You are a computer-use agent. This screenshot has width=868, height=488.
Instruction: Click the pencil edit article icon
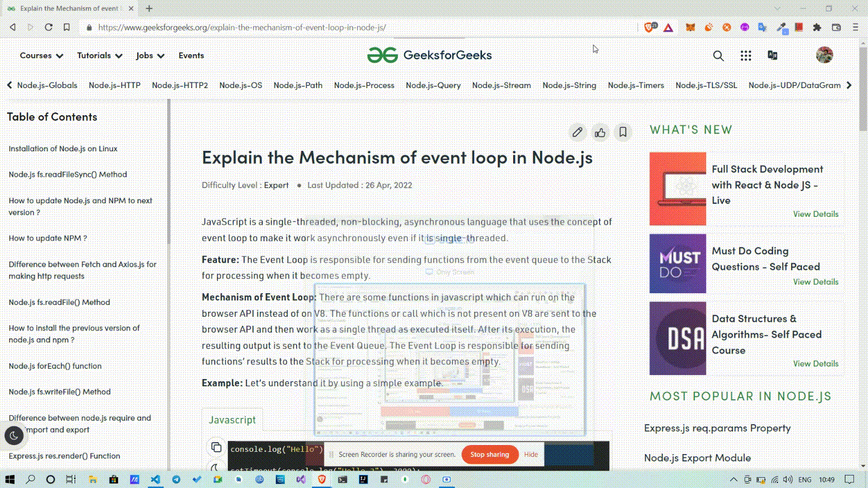coord(577,132)
